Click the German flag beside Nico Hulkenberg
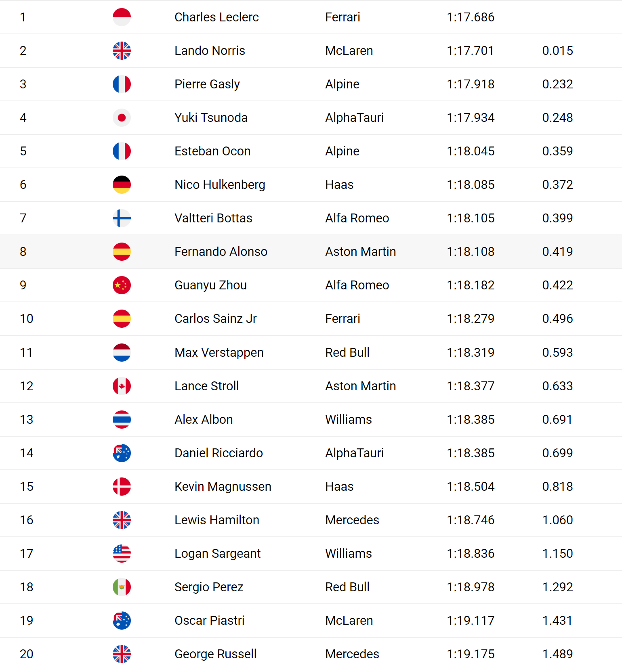Viewport: 622px width, 672px height. click(122, 184)
